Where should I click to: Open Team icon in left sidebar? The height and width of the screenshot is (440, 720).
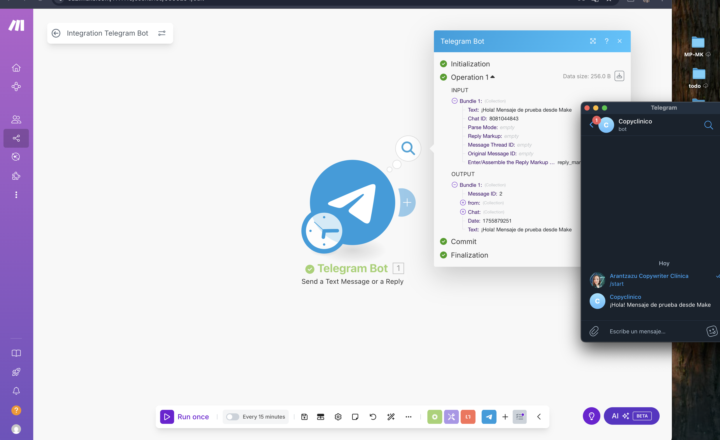pos(16,119)
